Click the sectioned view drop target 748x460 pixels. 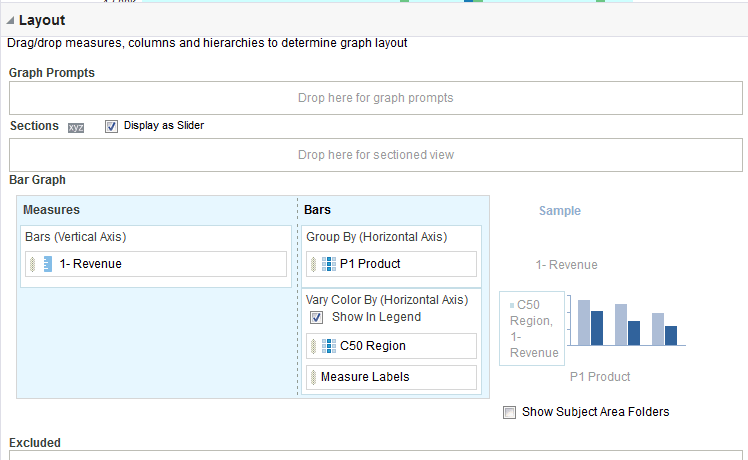[x=375, y=155]
